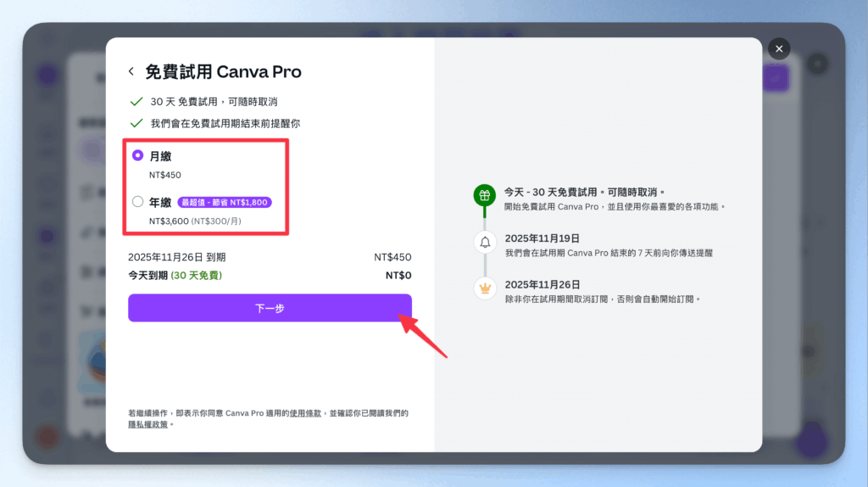Click the 2025年11月19日 timeline date
The width and height of the screenshot is (868, 487).
tap(542, 238)
